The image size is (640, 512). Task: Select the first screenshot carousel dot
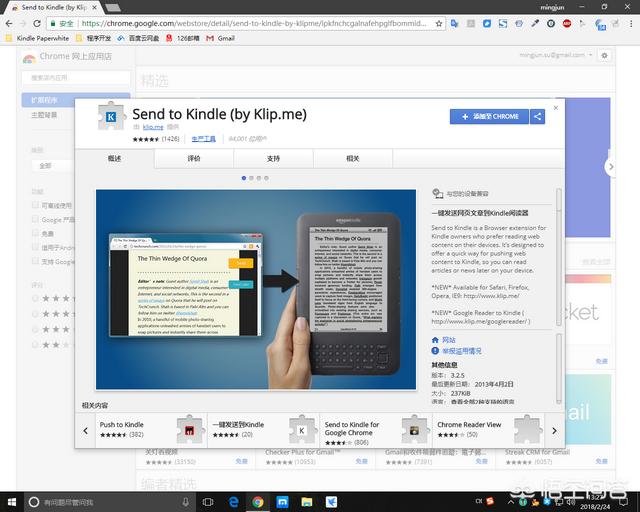click(244, 178)
